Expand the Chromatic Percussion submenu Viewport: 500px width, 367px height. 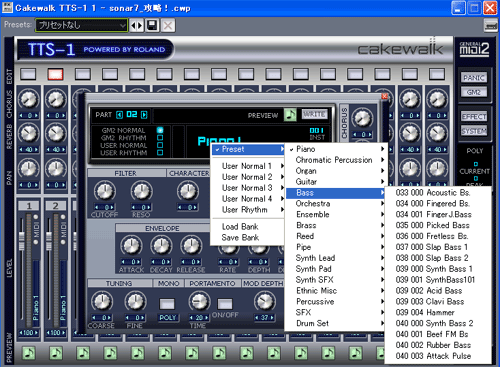point(336,160)
